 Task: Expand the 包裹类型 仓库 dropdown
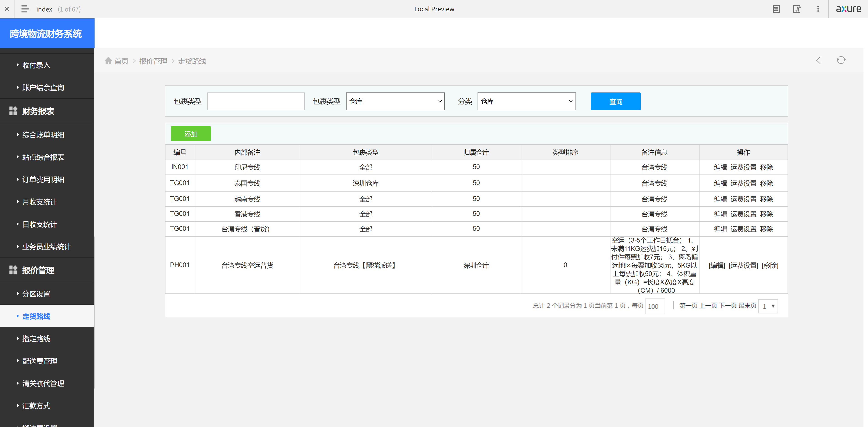[395, 101]
